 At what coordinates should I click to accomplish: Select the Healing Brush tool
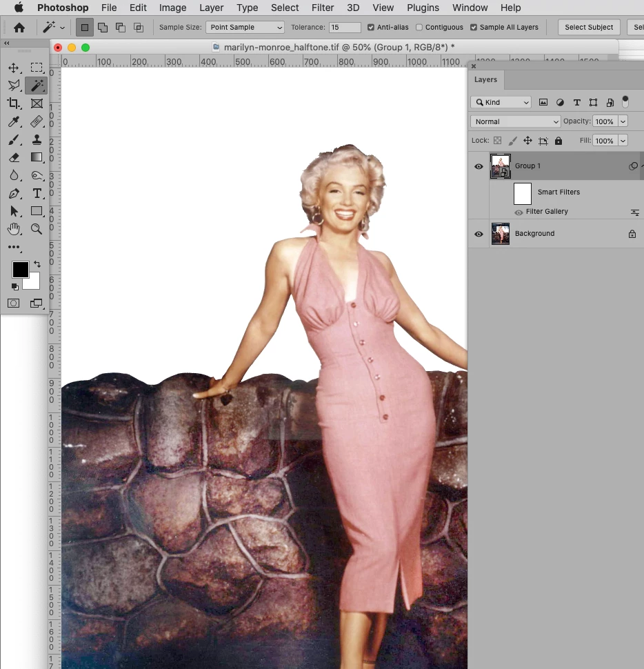coord(37,121)
